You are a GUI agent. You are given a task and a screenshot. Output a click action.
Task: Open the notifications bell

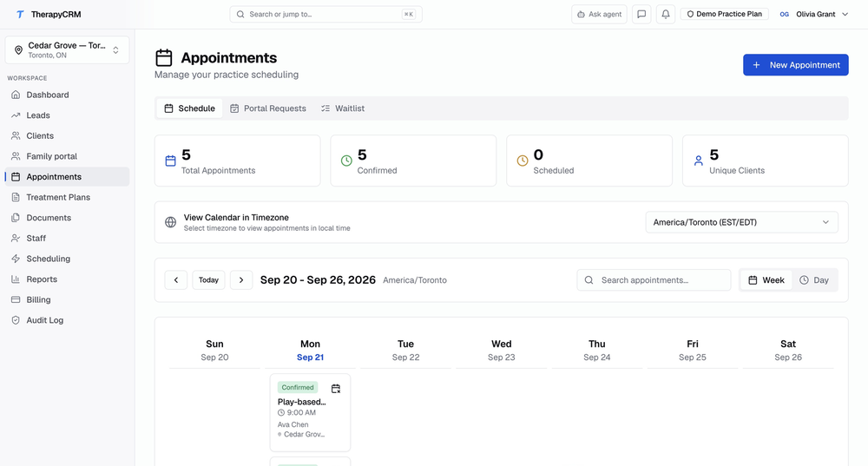[666, 15]
